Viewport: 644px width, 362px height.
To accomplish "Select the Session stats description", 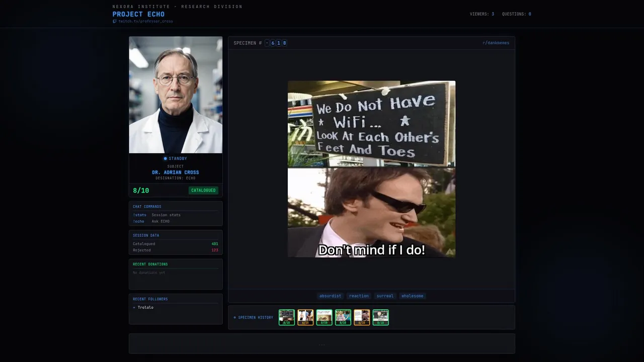I will [x=166, y=215].
